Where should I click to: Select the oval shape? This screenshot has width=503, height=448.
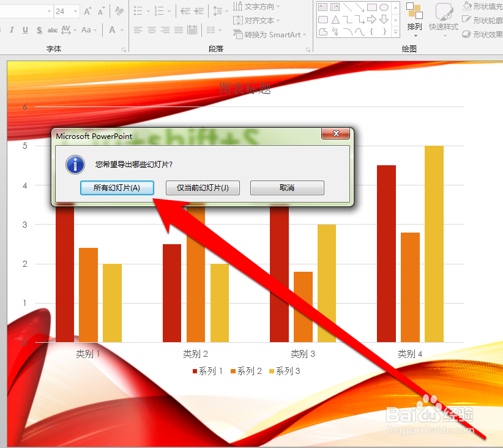click(384, 7)
